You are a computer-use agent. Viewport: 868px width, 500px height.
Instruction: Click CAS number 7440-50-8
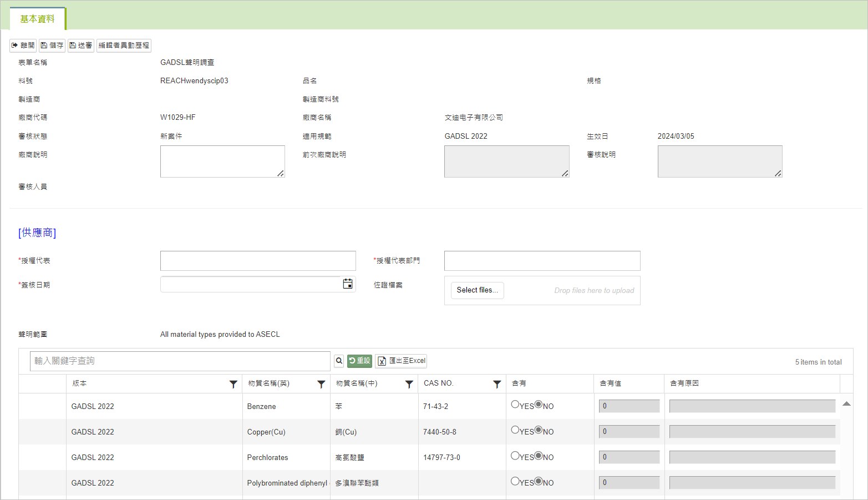439,432
